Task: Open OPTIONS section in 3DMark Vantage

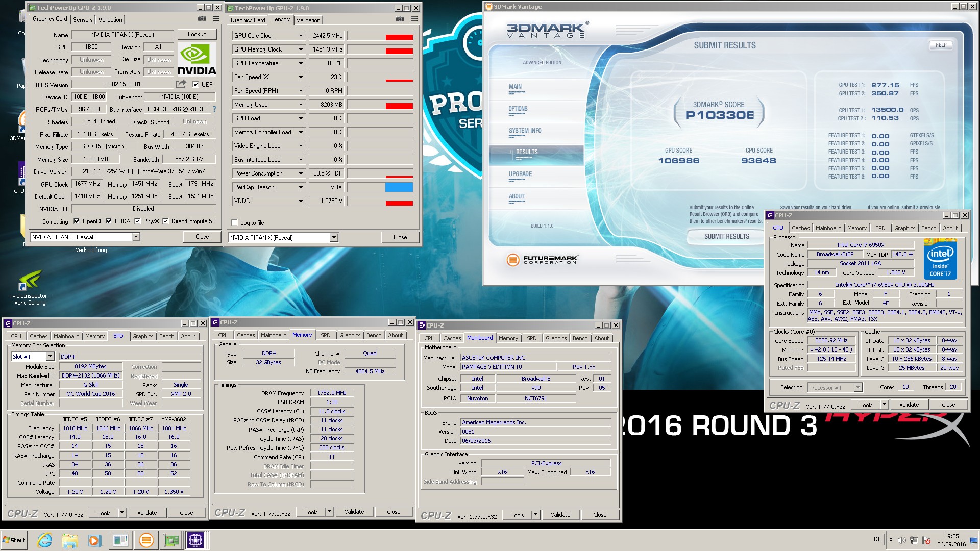Action: pos(518,109)
